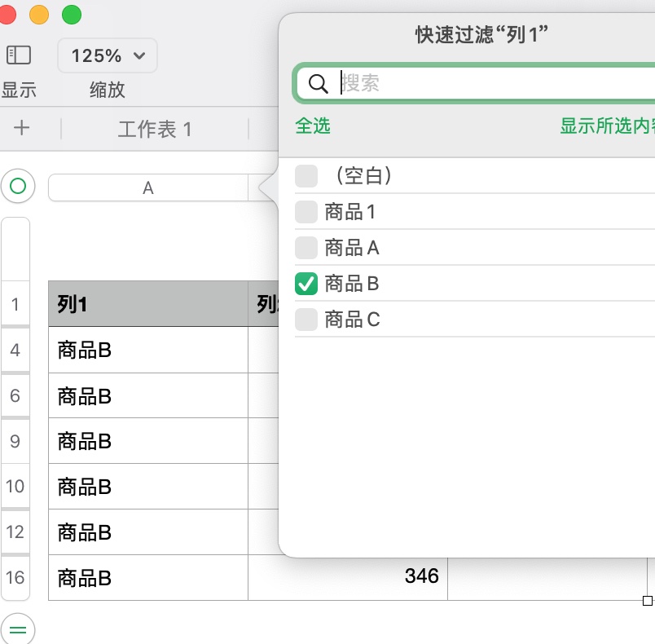Click the magnifier search icon

click(x=319, y=83)
